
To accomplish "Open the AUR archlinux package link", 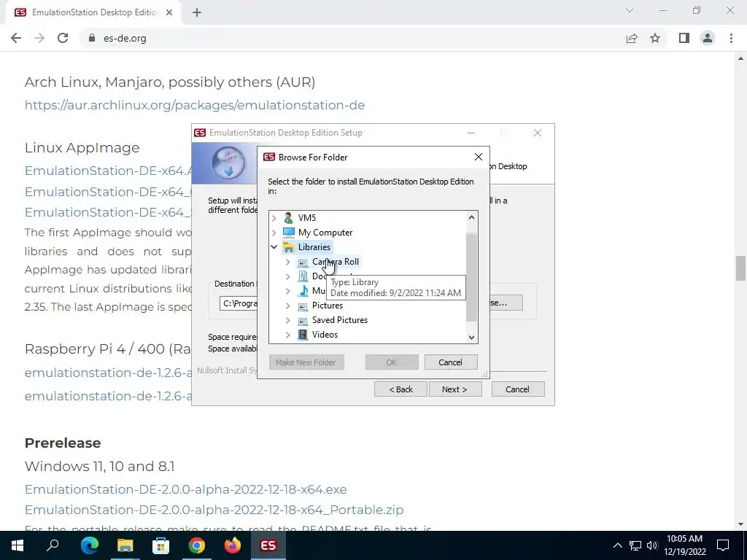I will click(194, 105).
